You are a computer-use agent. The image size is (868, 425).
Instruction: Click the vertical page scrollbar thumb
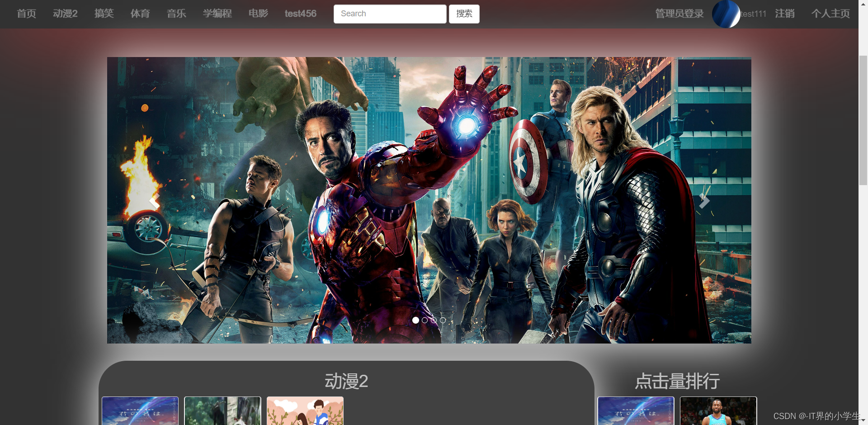pos(863,120)
